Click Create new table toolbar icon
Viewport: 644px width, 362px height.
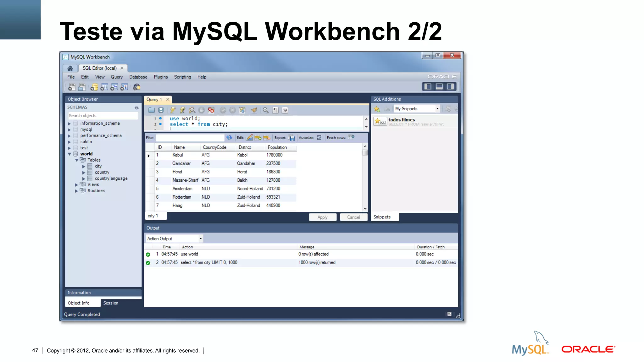(104, 87)
